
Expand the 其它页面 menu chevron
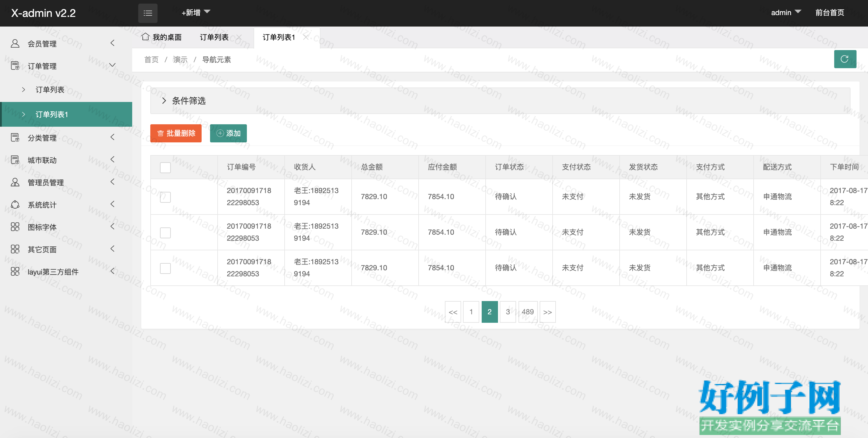(113, 249)
